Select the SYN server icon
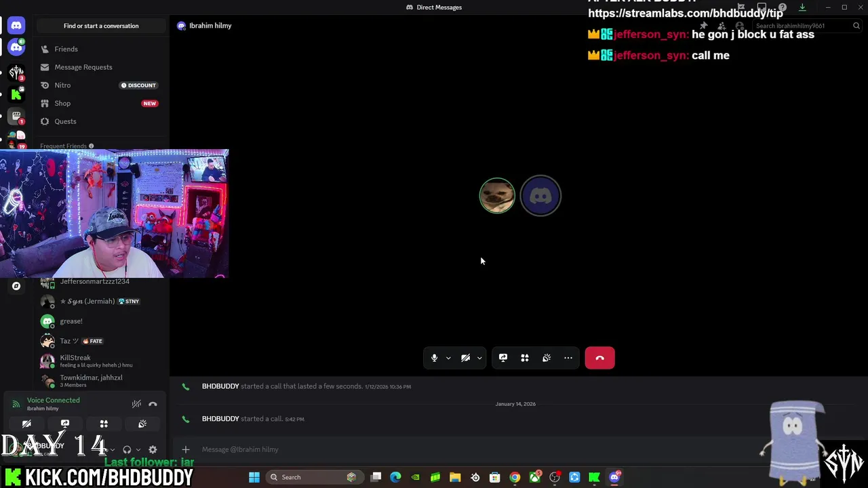This screenshot has height=488, width=868. click(16, 72)
